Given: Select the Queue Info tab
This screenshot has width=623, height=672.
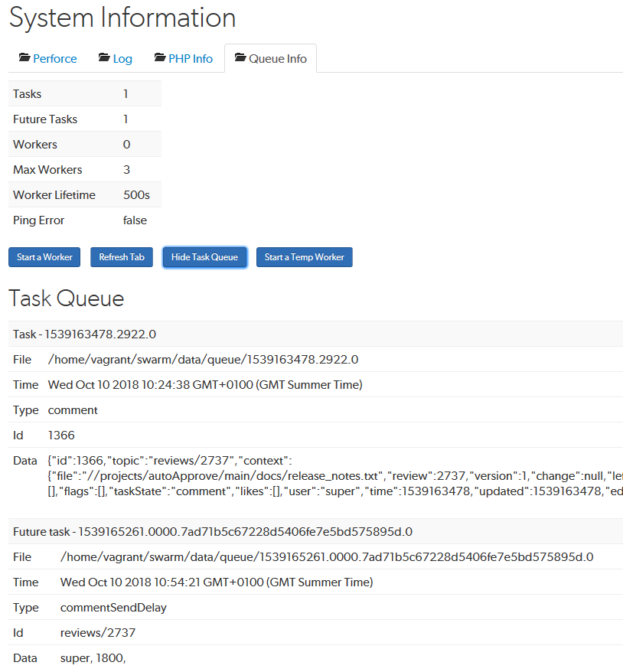Looking at the screenshot, I should (x=271, y=58).
